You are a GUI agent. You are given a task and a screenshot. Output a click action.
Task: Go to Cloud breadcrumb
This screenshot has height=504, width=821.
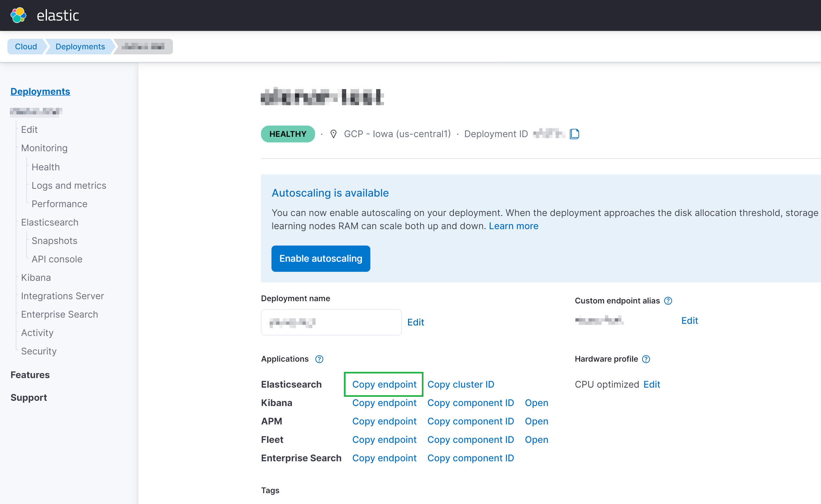[26, 46]
